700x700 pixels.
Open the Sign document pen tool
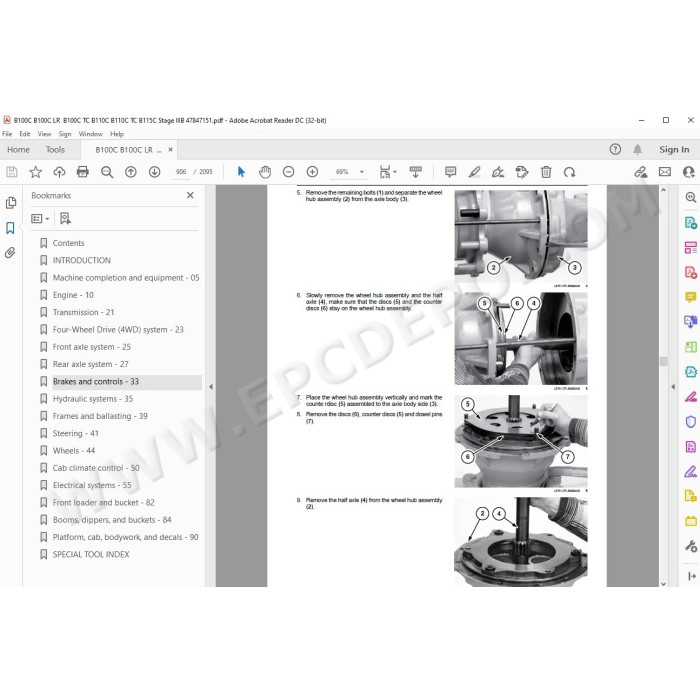coord(498,172)
